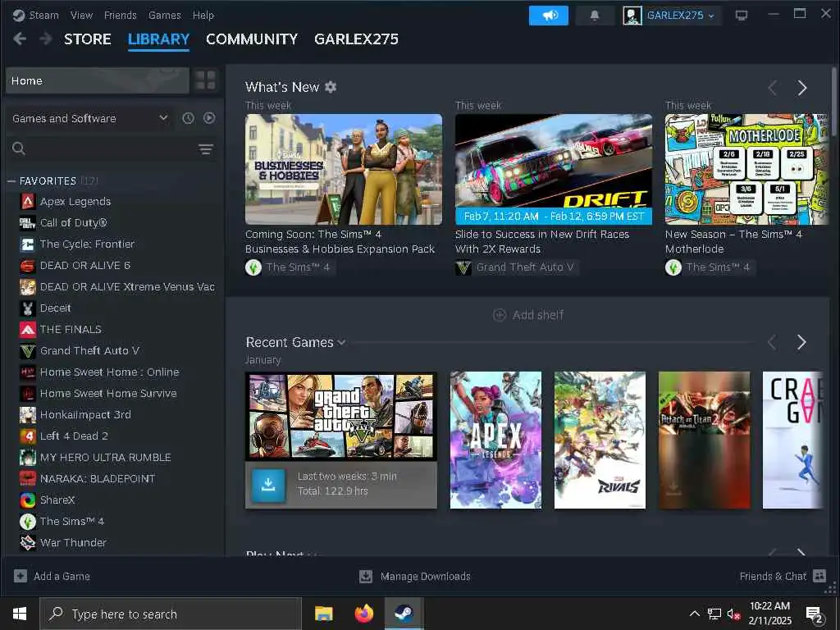Open the GARLEX275 profile tab

[x=356, y=39]
